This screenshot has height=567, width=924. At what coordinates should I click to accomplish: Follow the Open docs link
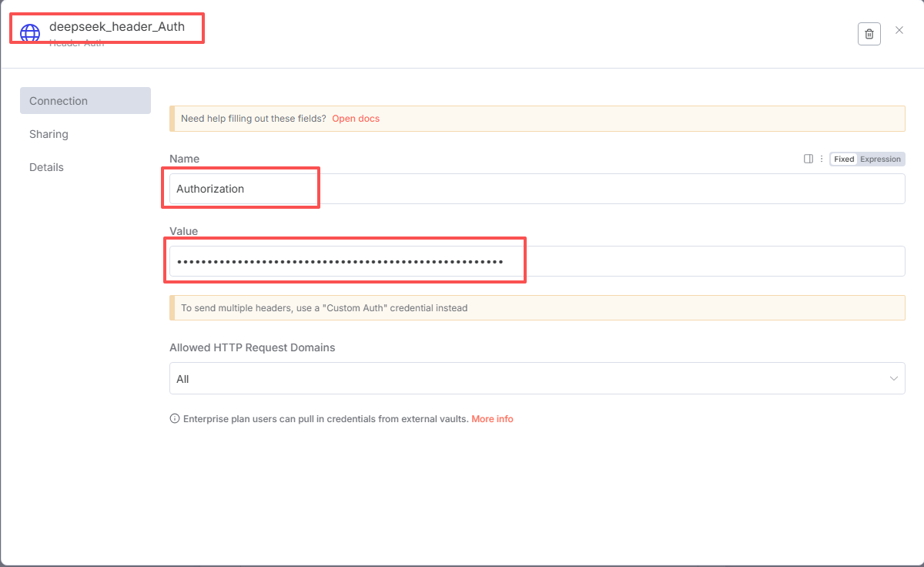356,119
